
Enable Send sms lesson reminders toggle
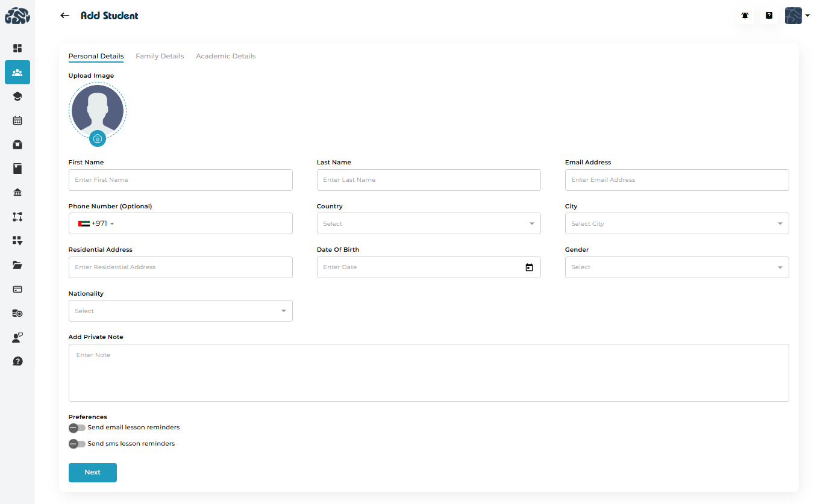click(77, 444)
